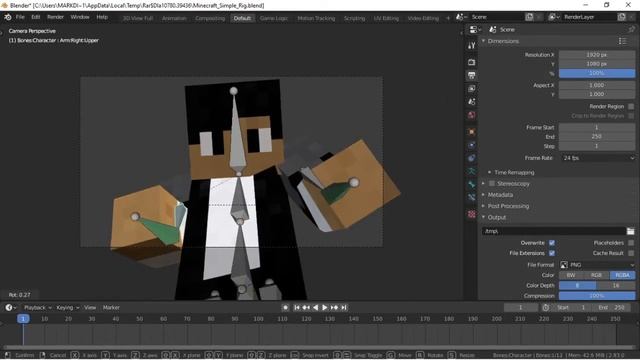Open the Physics properties tab
The width and height of the screenshot is (640, 360).
471,158
